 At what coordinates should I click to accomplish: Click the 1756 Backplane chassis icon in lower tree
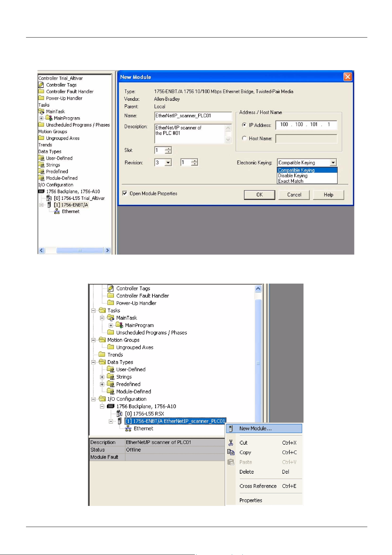tap(111, 406)
